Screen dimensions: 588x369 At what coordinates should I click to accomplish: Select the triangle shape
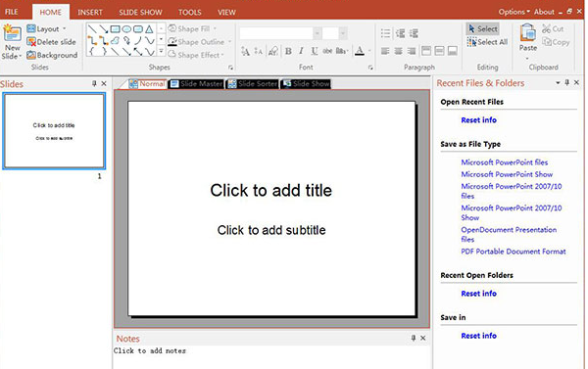click(149, 28)
